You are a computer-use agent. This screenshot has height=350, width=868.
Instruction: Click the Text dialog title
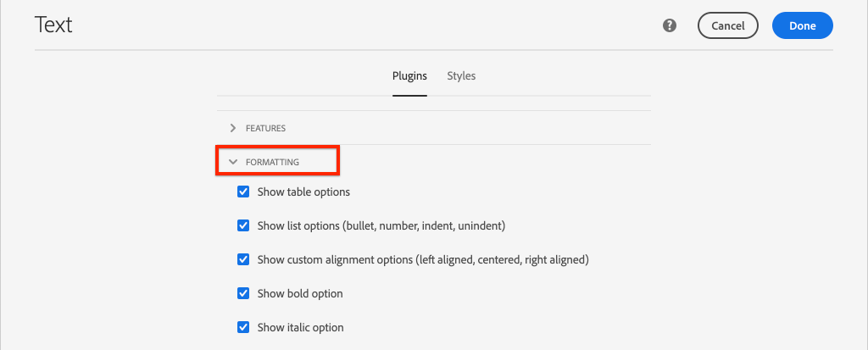tap(53, 25)
